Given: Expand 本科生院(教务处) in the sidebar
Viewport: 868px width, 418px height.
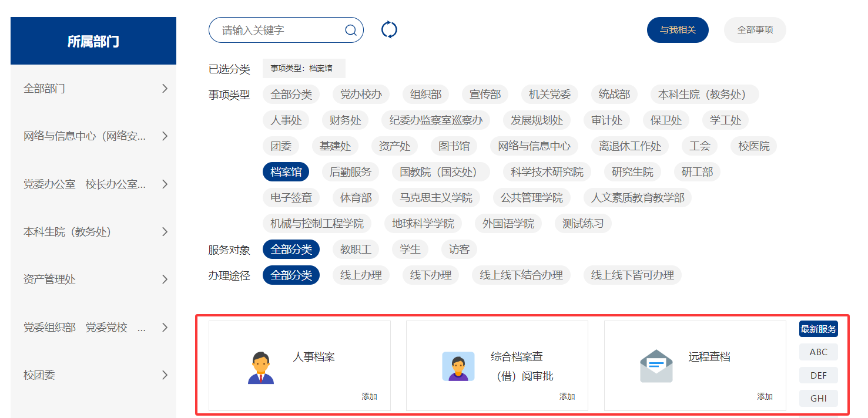Looking at the screenshot, I should point(165,232).
